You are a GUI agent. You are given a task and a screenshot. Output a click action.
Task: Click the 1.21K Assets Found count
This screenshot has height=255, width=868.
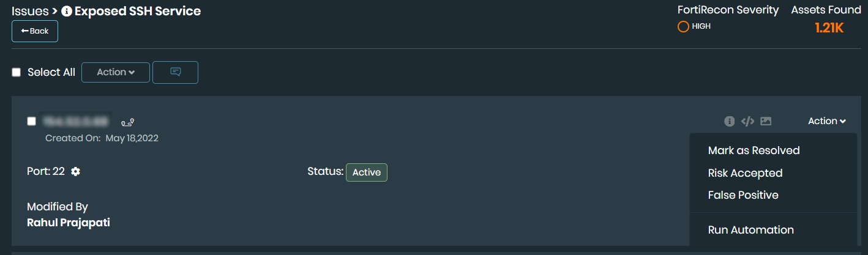[829, 28]
